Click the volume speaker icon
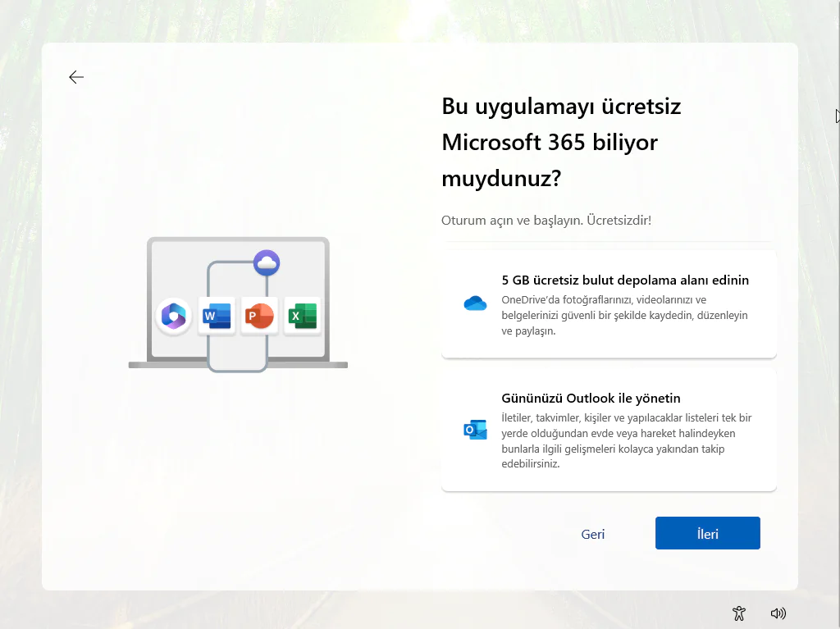 tap(778, 613)
